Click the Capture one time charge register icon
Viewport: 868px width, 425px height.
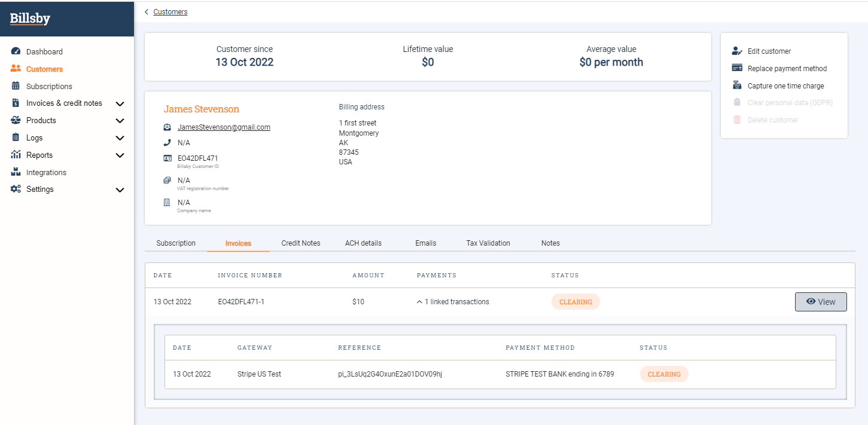point(737,85)
